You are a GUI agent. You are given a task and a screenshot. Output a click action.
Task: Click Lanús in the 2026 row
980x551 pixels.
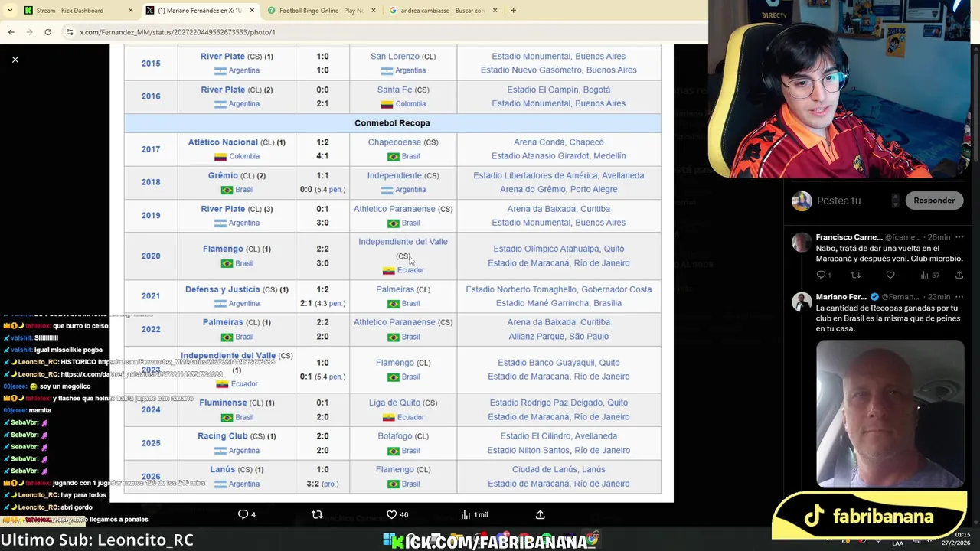[x=223, y=470]
